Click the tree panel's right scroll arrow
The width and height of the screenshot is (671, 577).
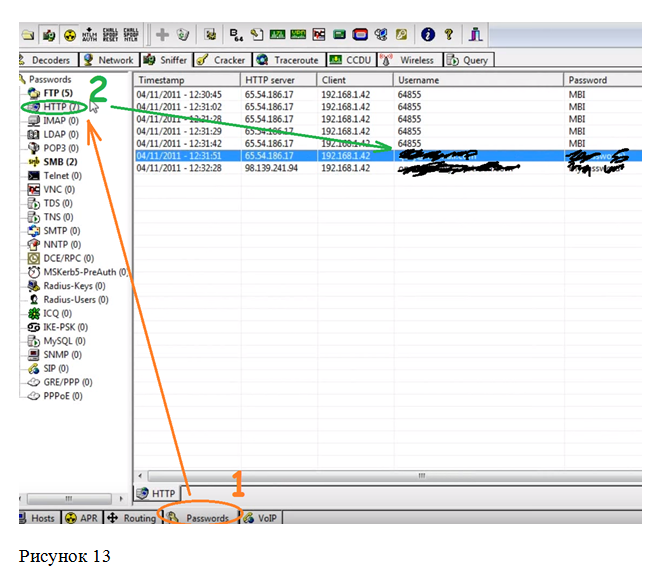122,499
